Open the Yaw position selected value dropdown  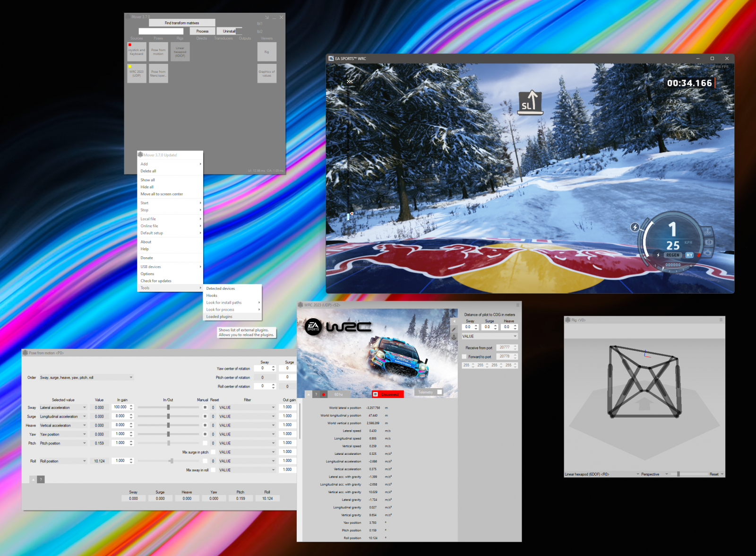pyautogui.click(x=63, y=434)
